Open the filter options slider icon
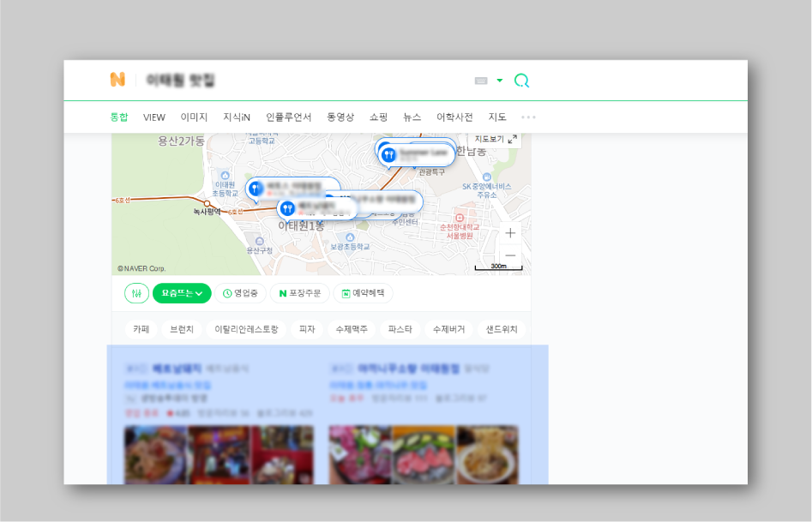The width and height of the screenshot is (812, 522). pyautogui.click(x=136, y=293)
